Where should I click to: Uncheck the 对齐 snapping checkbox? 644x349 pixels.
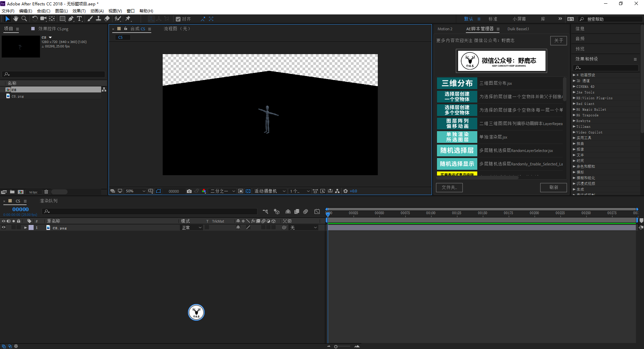(x=178, y=19)
